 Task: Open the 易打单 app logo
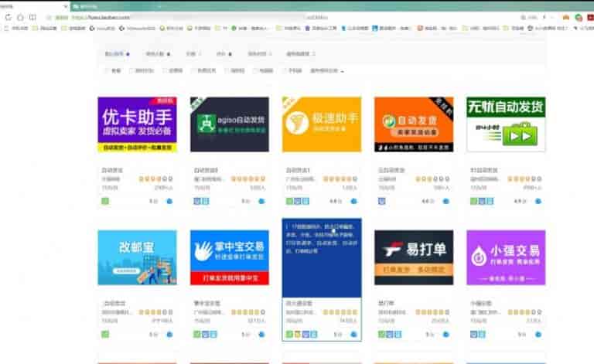pos(413,257)
